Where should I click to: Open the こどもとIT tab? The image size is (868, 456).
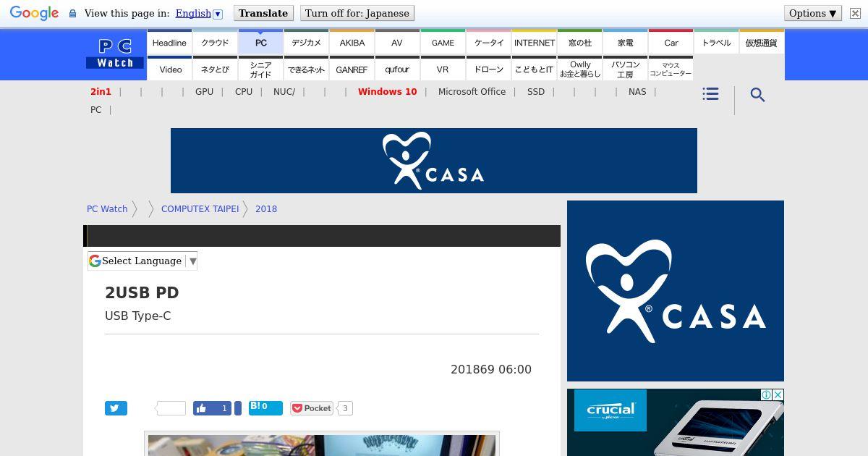click(x=535, y=69)
